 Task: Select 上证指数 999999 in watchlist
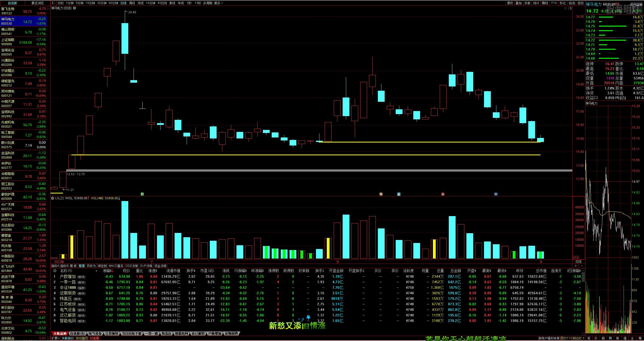pos(23,42)
